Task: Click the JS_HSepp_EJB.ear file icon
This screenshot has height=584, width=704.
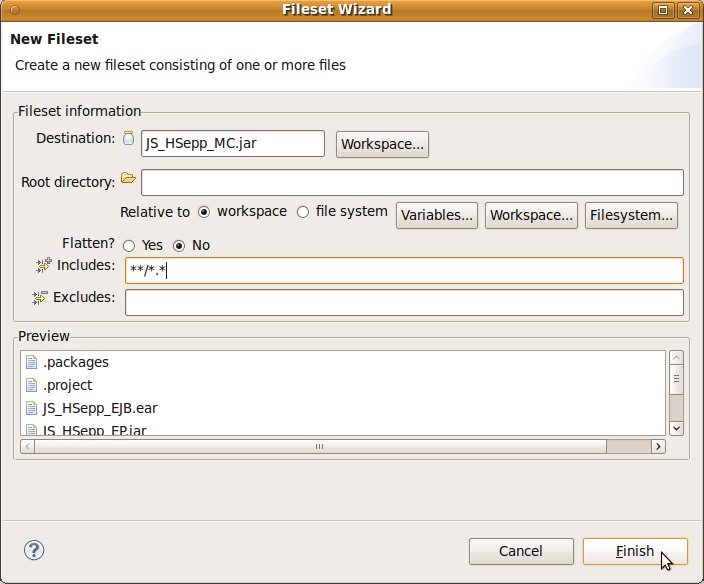Action: pos(31,408)
